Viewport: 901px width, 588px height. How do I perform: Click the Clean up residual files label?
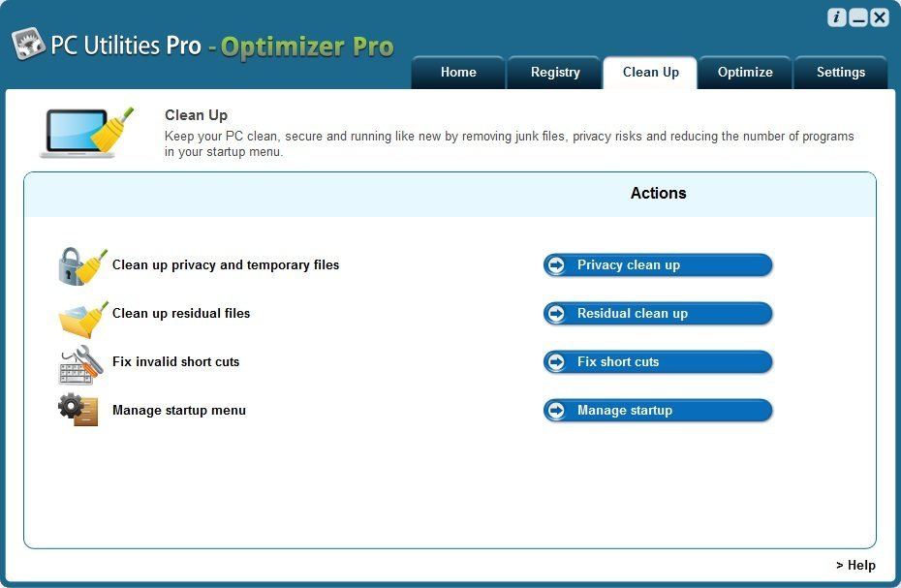[180, 313]
